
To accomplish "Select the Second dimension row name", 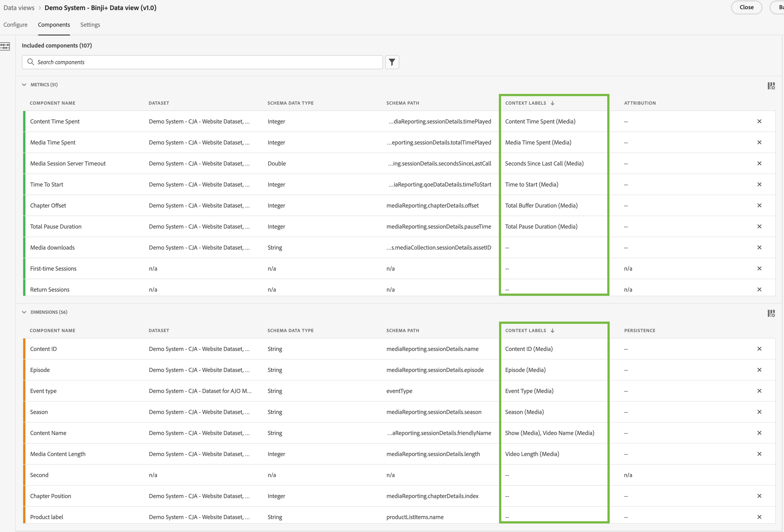I will [x=39, y=475].
